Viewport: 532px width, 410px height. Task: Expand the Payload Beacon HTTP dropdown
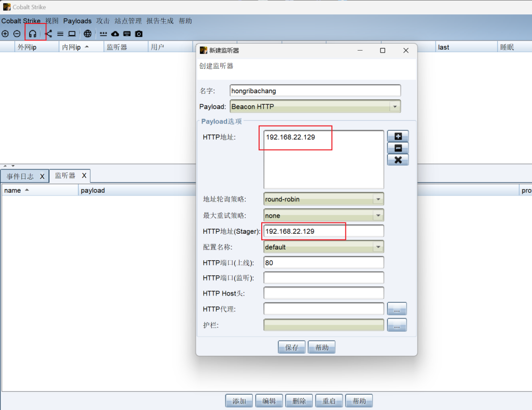pos(394,106)
